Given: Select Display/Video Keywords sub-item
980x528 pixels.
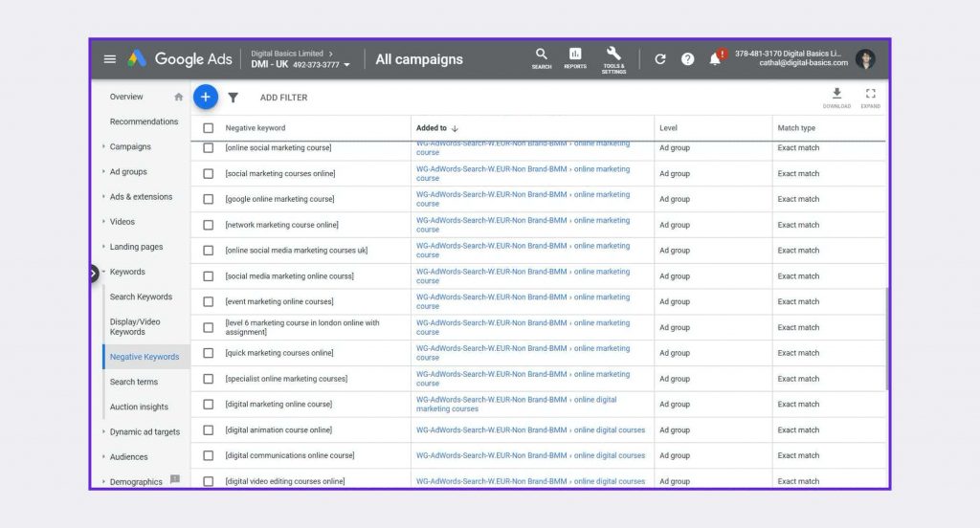Looking at the screenshot, I should pyautogui.click(x=135, y=327).
